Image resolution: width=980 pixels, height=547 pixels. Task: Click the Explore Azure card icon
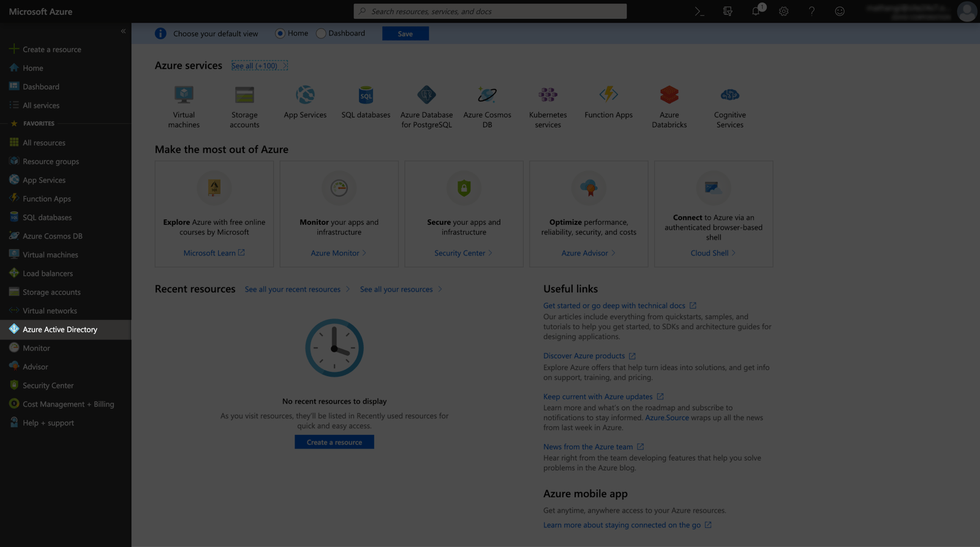pos(214,188)
